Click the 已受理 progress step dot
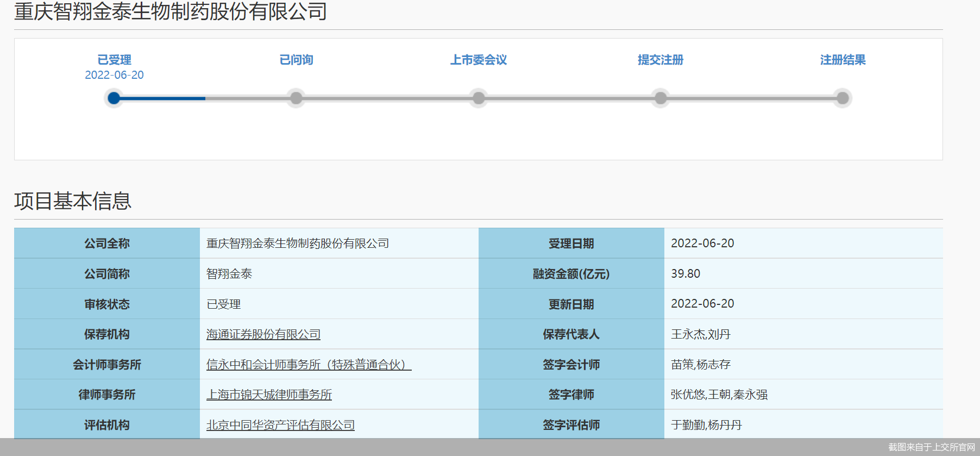This screenshot has width=980, height=456. click(x=114, y=98)
